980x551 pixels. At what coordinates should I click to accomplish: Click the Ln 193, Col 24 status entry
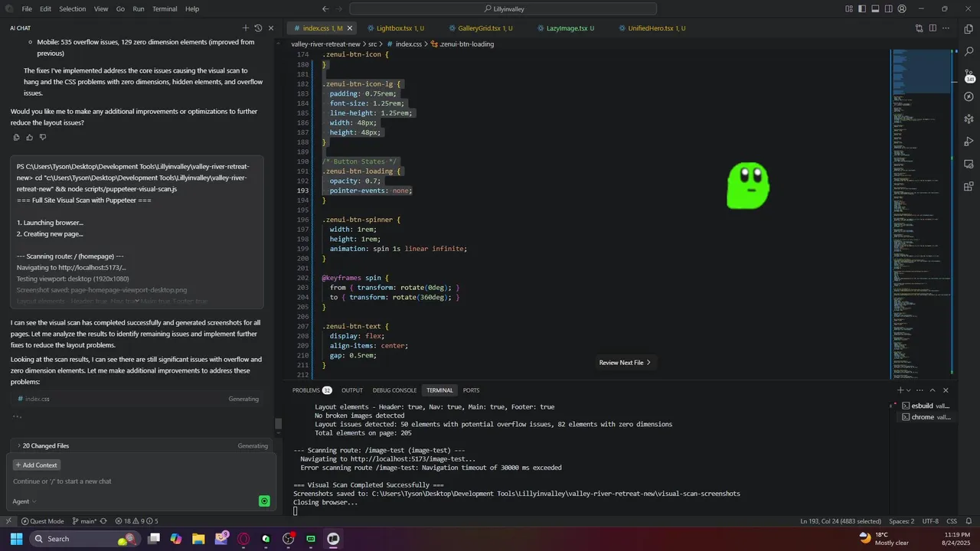pyautogui.click(x=840, y=521)
